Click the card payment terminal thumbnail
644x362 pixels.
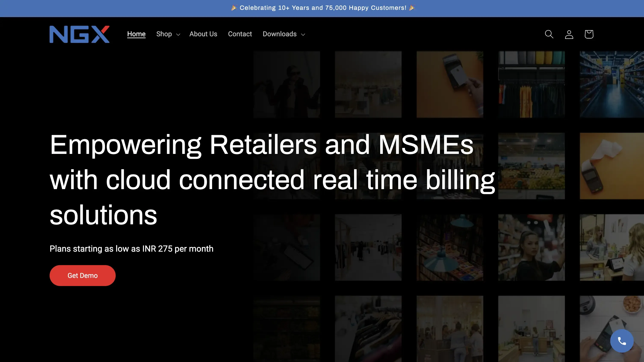[x=450, y=84]
